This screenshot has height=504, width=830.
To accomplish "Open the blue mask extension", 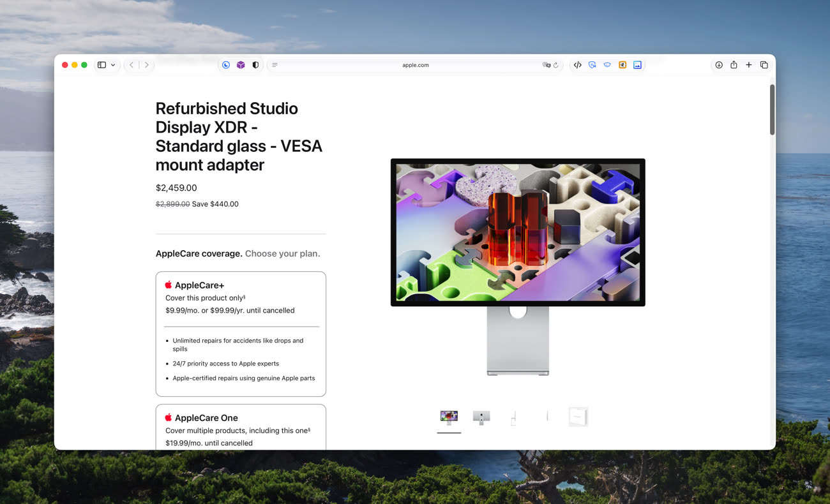I will tap(607, 65).
